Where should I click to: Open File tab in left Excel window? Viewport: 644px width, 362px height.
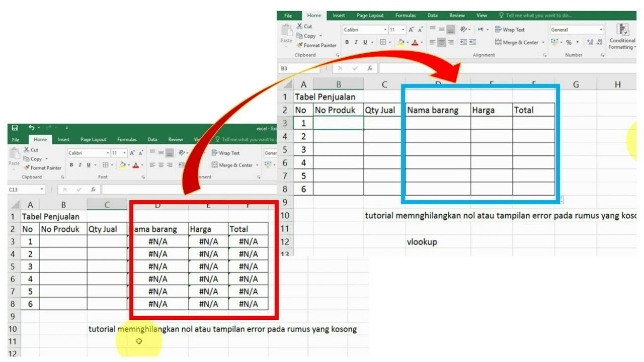pyautogui.click(x=16, y=140)
